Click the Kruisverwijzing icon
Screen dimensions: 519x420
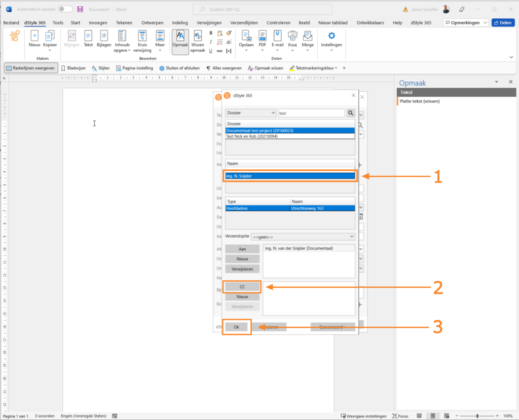tap(142, 41)
